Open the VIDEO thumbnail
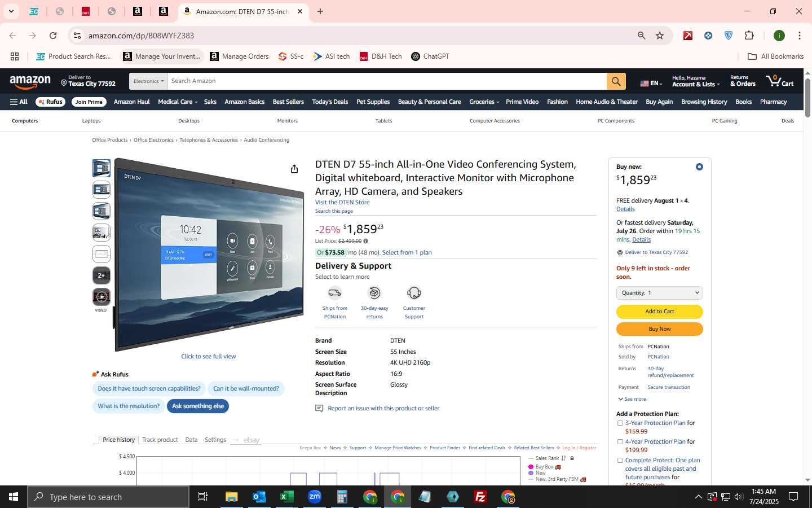Viewport: 812px width, 508px height. coord(101,297)
